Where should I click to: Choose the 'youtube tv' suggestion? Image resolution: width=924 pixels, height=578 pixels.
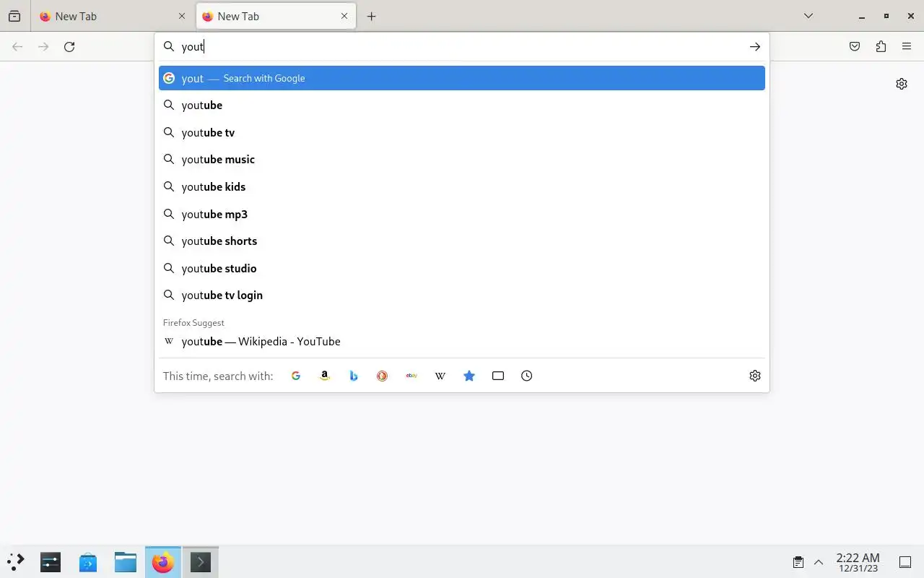click(462, 132)
